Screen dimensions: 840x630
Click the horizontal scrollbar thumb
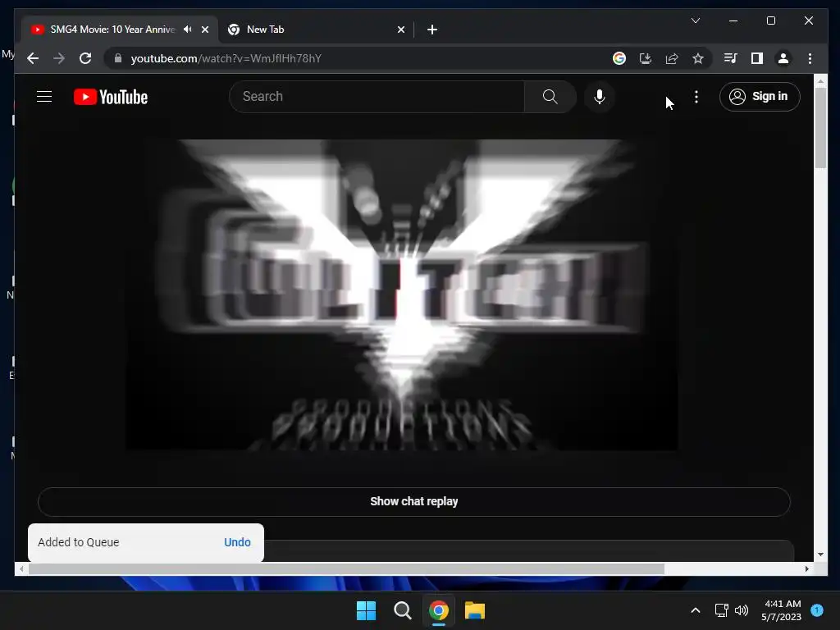point(347,569)
